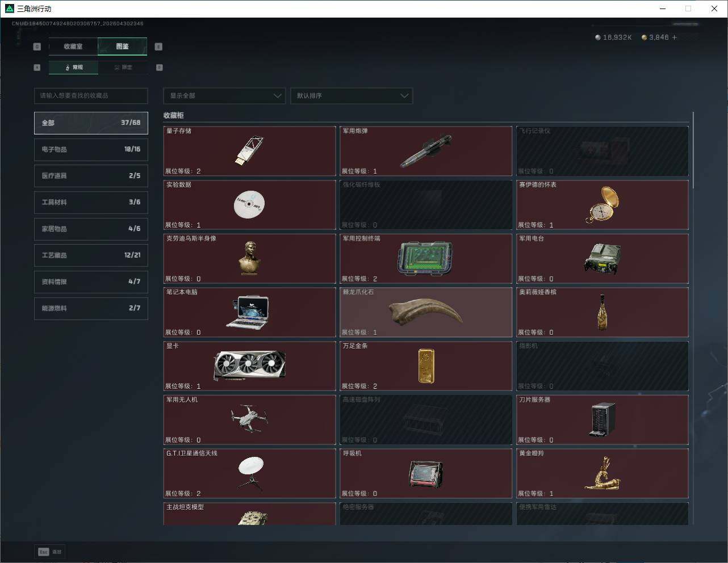Filter by 资料情报 category
This screenshot has width=728, height=563.
coord(91,281)
